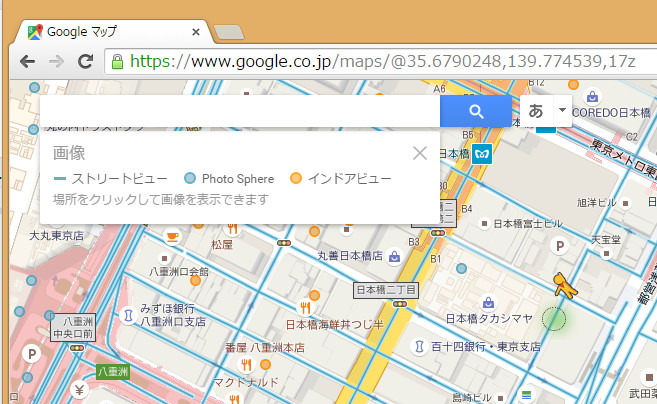Click the 日本橋海鮮丼つじ半 restaurant icon
The image size is (657, 404).
(305, 308)
